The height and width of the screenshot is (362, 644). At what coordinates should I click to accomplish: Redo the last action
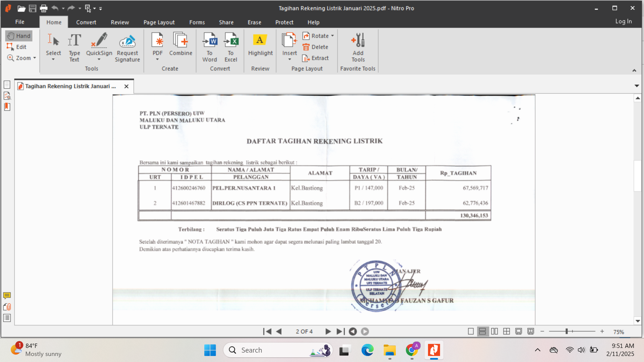(x=71, y=8)
